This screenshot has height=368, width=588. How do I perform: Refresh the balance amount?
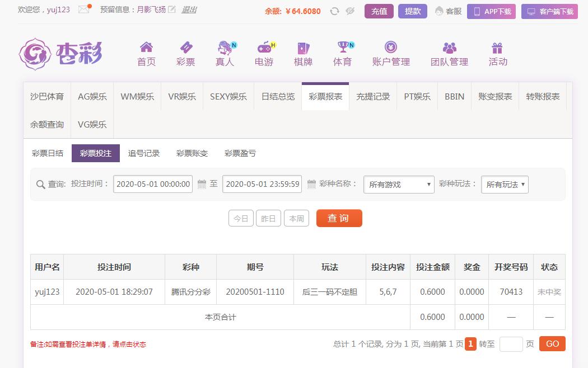pyautogui.click(x=334, y=11)
